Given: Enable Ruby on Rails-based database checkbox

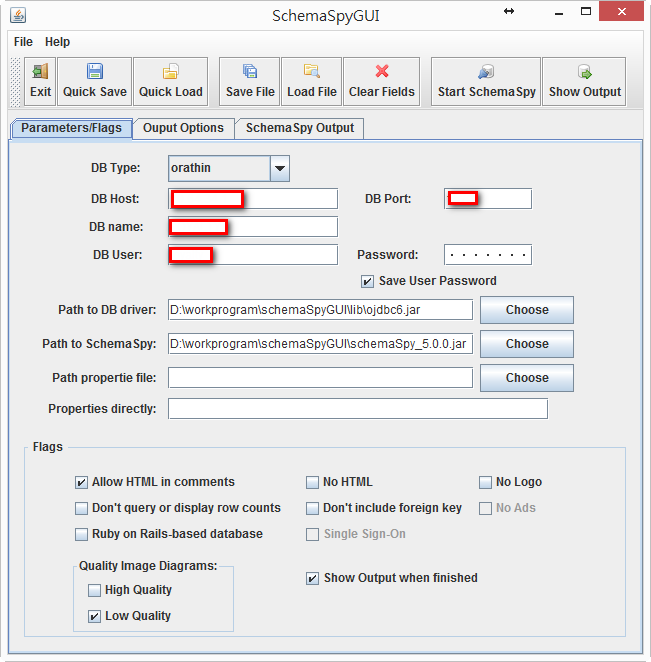Looking at the screenshot, I should pyautogui.click(x=81, y=534).
